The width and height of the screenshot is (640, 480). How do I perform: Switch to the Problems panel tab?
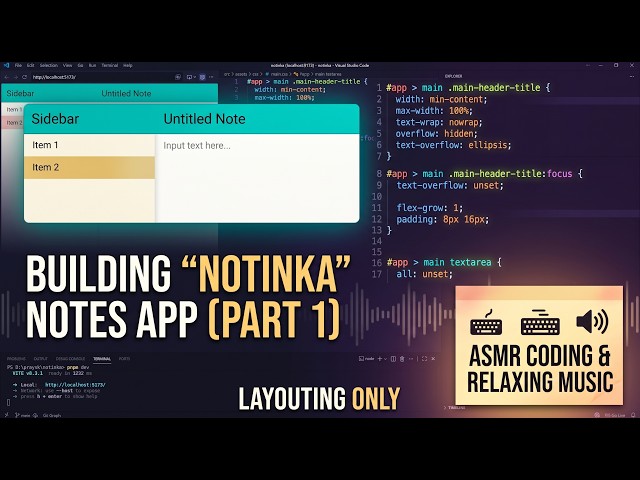16,359
